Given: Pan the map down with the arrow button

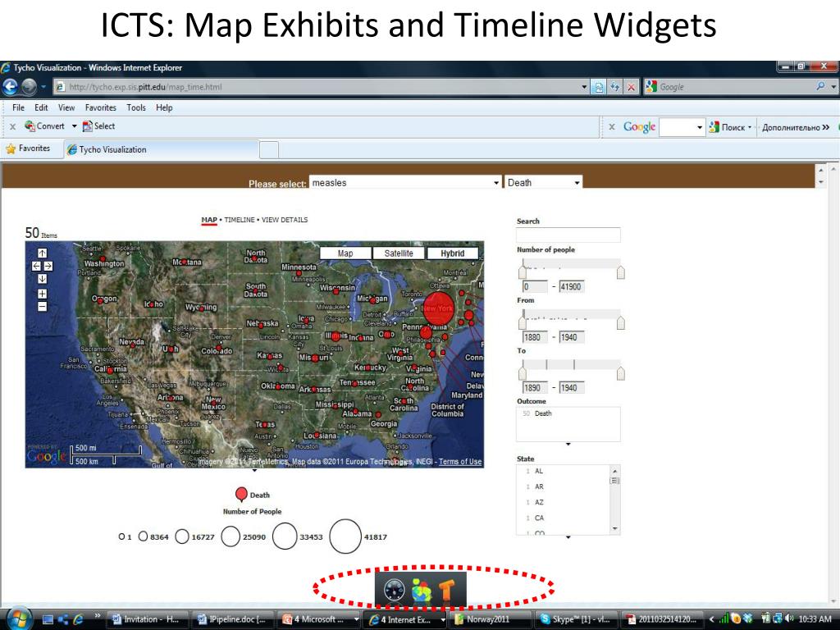Looking at the screenshot, I should (43, 279).
